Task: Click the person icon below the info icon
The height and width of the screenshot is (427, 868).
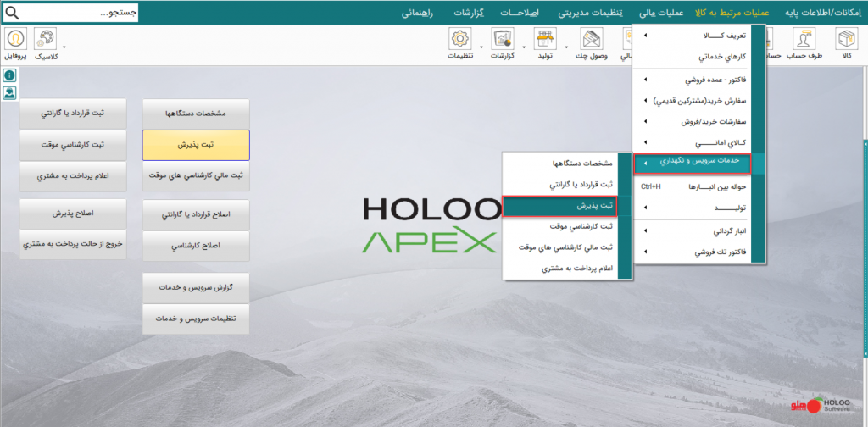Action: [9, 92]
